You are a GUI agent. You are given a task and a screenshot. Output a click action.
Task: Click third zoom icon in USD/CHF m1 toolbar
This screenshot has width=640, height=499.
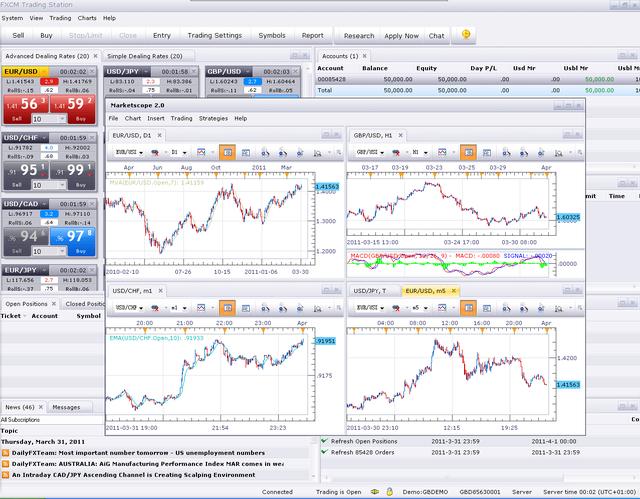coord(300,308)
